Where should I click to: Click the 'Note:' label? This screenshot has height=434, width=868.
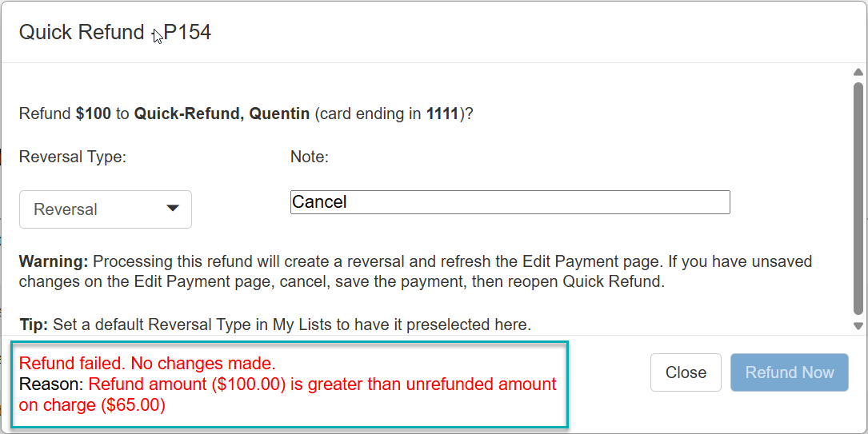309,157
